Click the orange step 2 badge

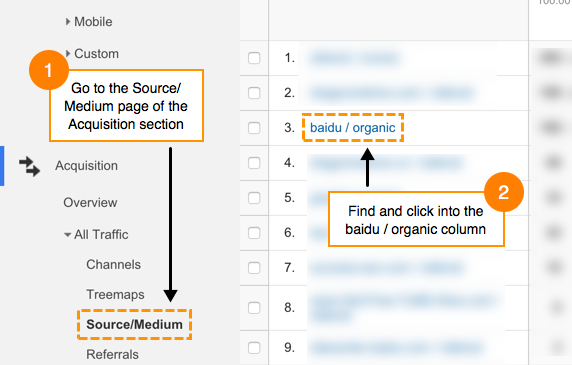coord(504,192)
